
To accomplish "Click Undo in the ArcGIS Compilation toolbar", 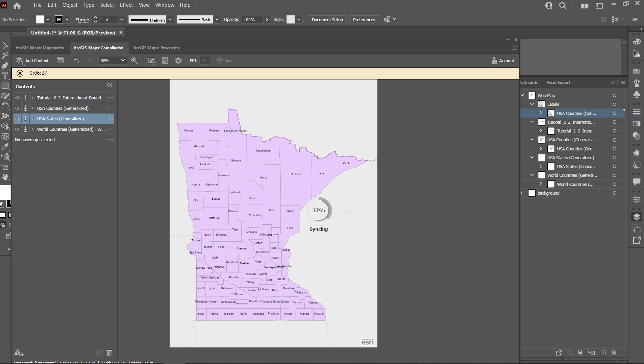I will (77, 60).
